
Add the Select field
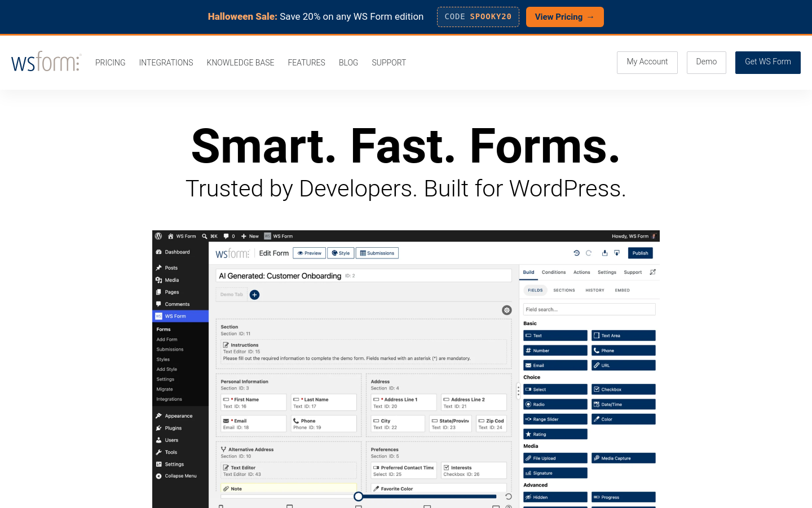pos(555,389)
